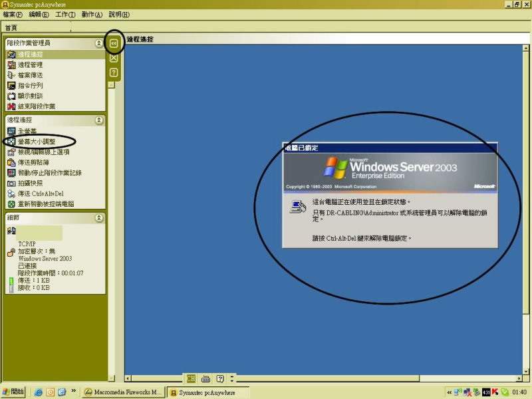Switch to Macromedia Fireworks in the taskbar
532x399 pixels.
[124, 392]
